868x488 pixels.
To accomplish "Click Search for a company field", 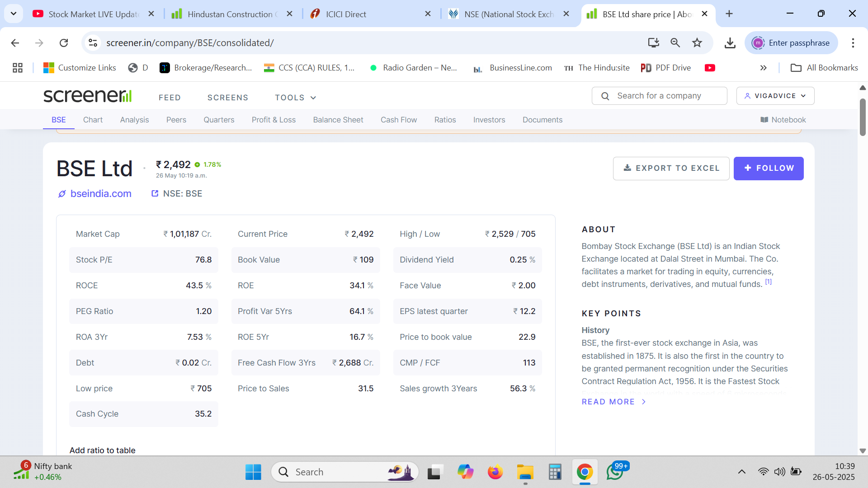I will [x=659, y=96].
